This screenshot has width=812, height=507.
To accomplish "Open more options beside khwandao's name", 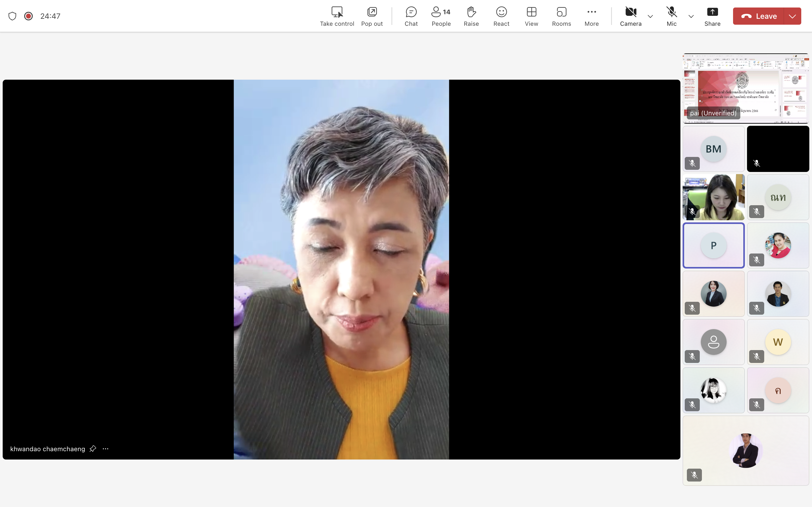I will coord(106,449).
